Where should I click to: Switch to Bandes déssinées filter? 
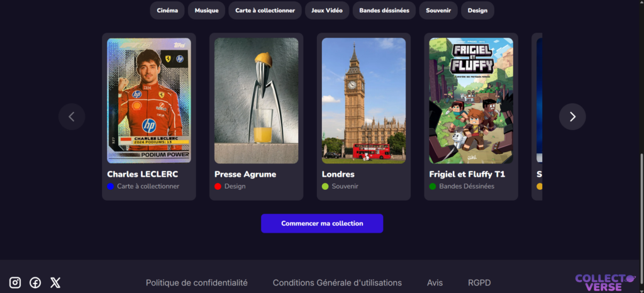click(x=384, y=11)
